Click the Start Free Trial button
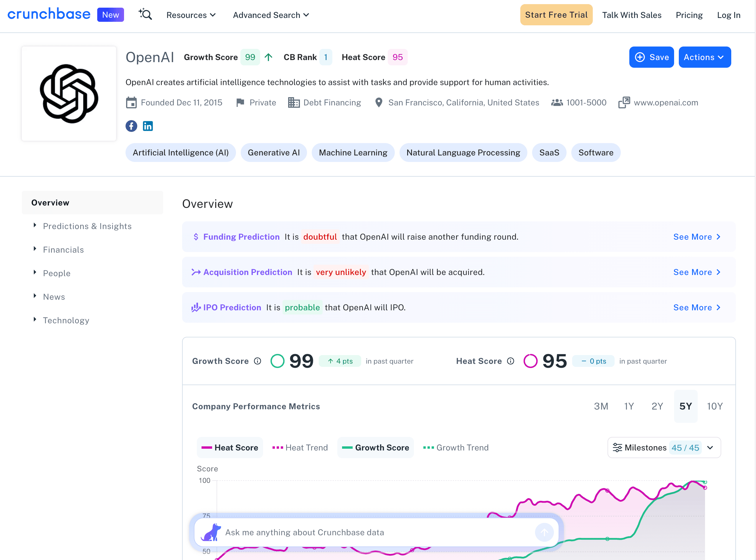 556,15
